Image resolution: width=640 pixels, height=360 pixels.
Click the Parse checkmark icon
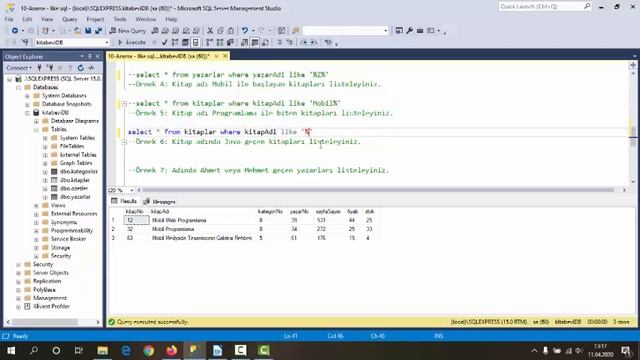tap(164, 42)
